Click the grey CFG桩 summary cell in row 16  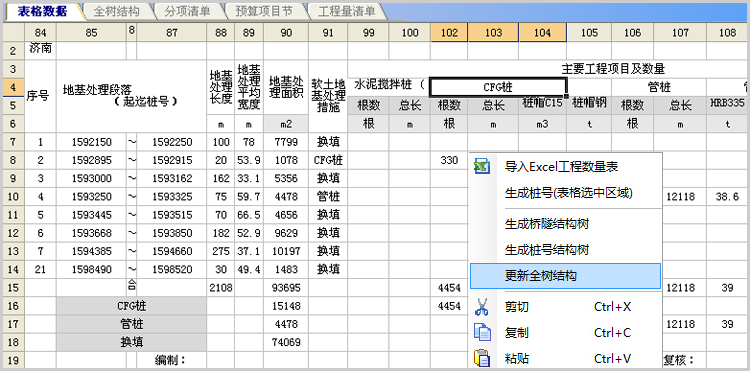(132, 306)
